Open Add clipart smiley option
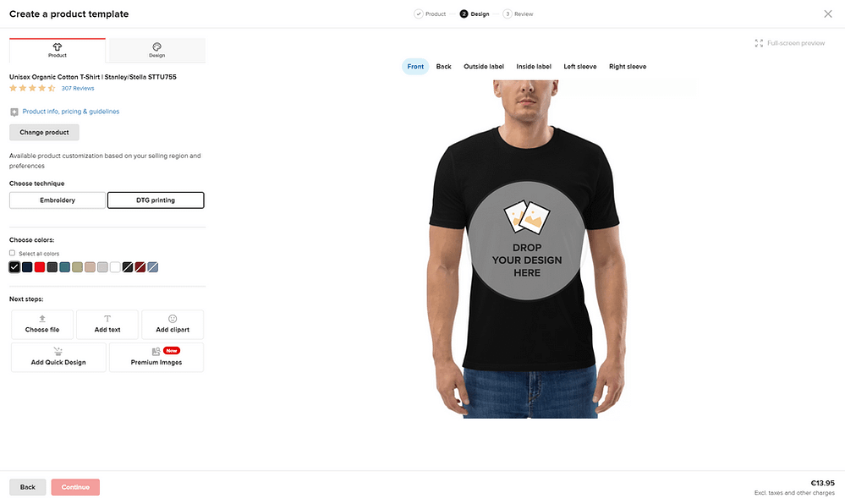The width and height of the screenshot is (845, 504). [173, 325]
